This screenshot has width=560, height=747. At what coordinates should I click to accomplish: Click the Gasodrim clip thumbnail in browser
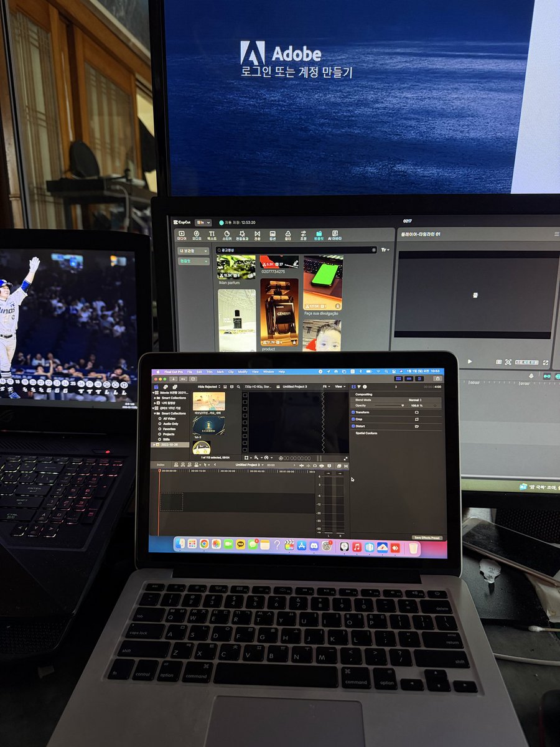click(208, 426)
